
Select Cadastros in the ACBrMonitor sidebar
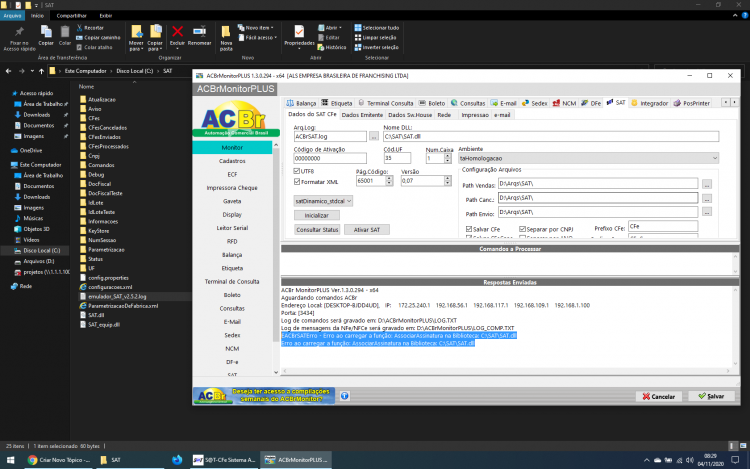coord(232,161)
